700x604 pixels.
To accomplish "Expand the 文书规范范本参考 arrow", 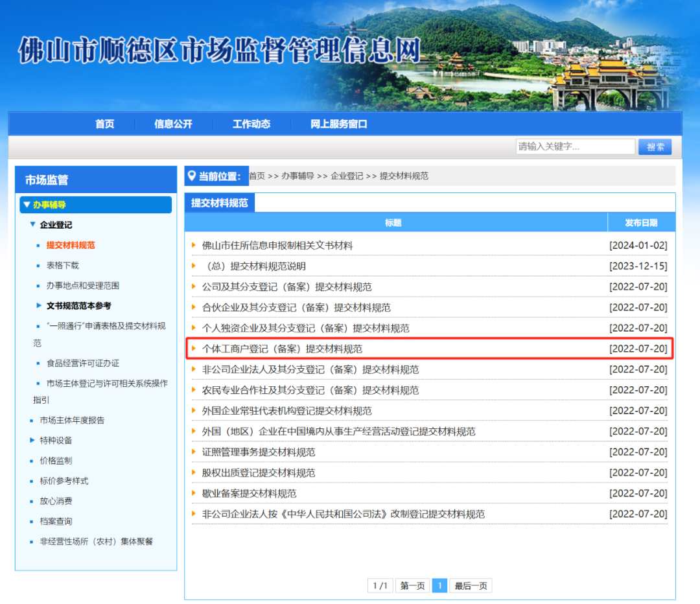I will (39, 305).
